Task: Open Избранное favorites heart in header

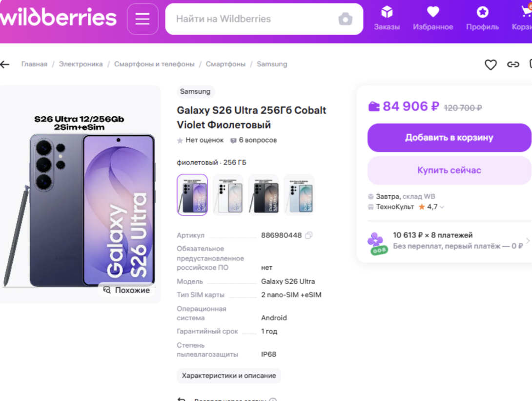Action: coord(433,19)
